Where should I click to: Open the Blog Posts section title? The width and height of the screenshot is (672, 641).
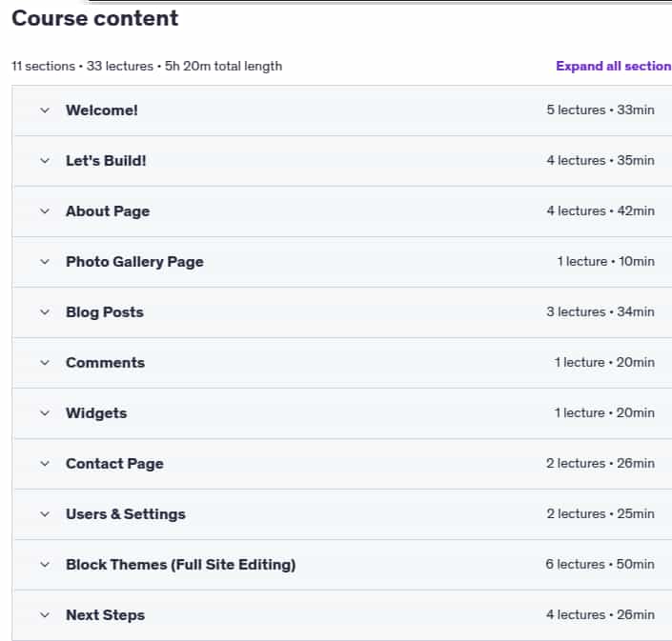coord(105,312)
